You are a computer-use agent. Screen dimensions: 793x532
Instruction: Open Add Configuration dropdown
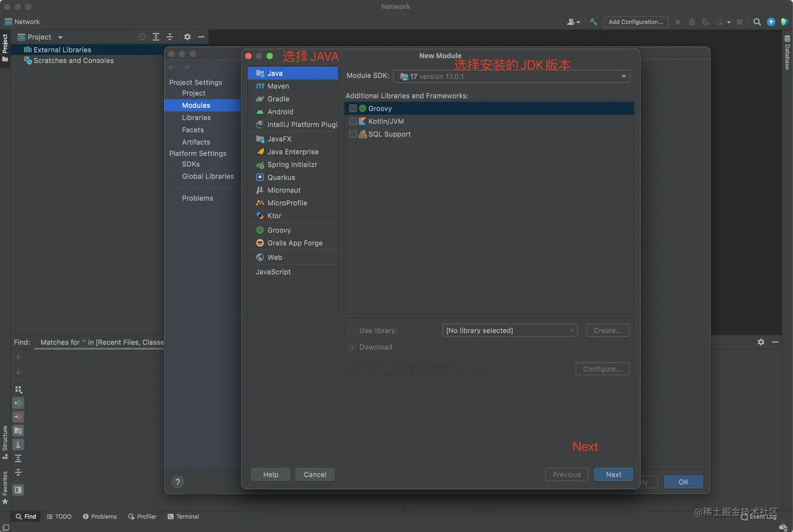[636, 22]
